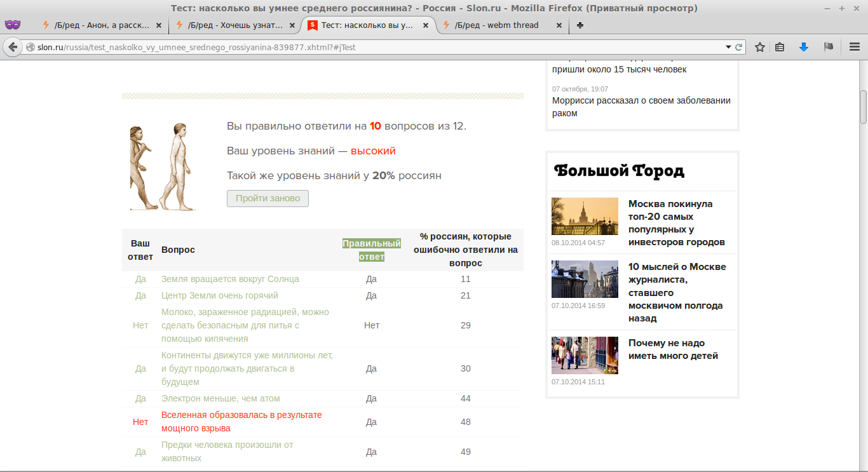
Task: Open the Firefox hamburger menu
Action: point(855,47)
